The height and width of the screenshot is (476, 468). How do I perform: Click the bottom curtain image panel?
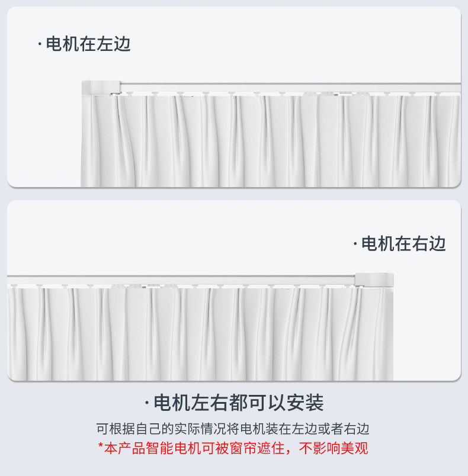[234, 290]
